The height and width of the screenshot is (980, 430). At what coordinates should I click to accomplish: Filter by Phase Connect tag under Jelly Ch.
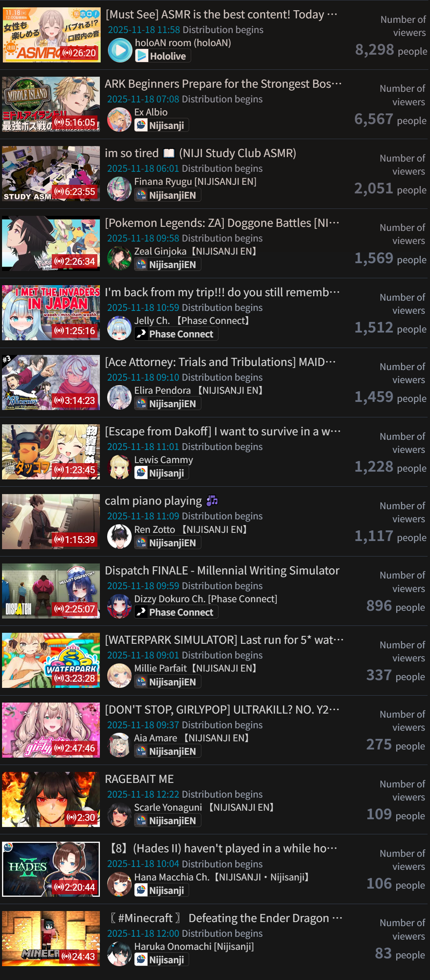pyautogui.click(x=176, y=334)
